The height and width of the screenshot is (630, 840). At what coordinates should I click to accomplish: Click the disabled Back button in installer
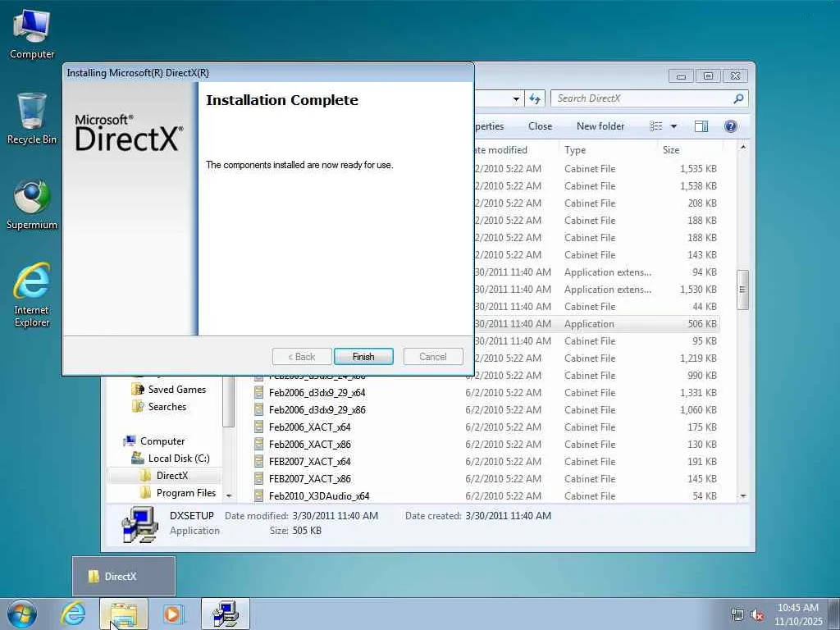302,357
